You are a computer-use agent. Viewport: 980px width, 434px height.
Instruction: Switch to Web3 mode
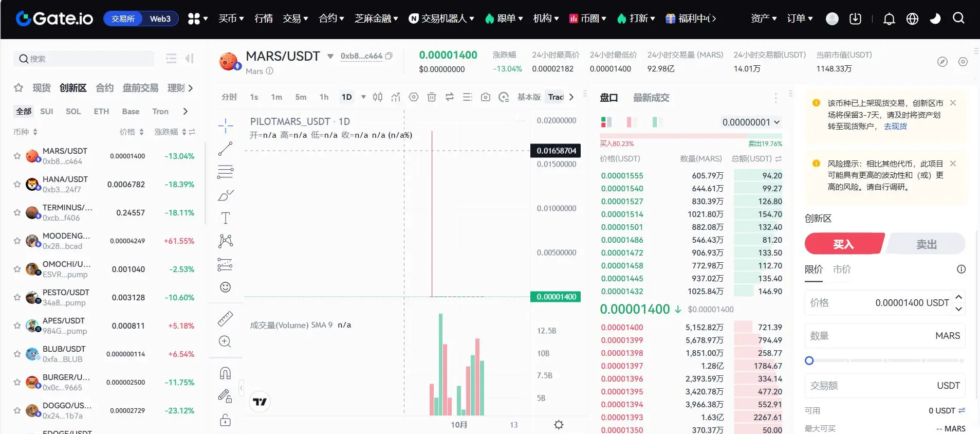(x=160, y=19)
